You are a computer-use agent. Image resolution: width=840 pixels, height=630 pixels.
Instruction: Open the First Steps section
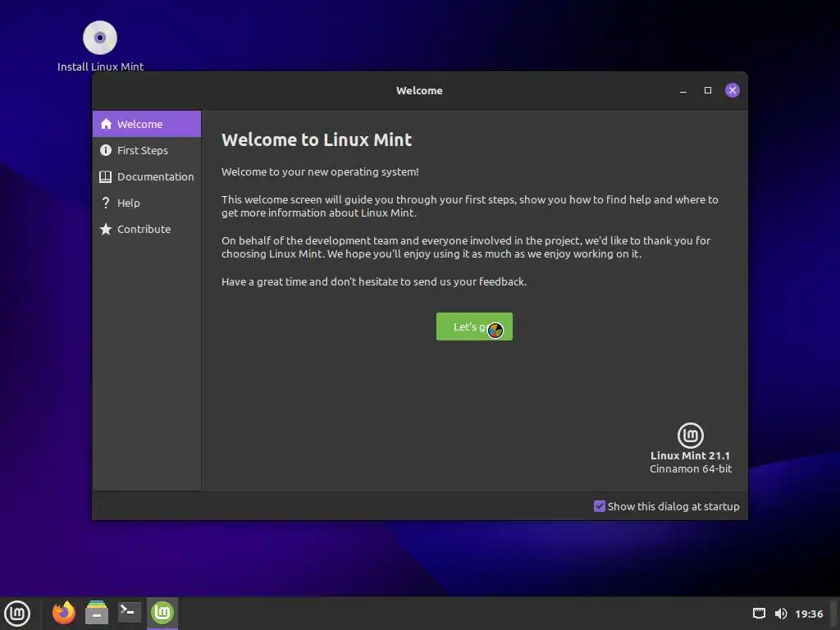[147, 150]
